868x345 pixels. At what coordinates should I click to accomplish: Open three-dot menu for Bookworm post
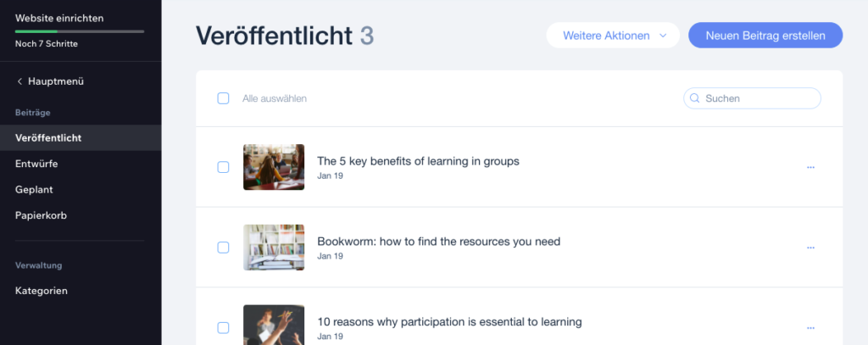pos(810,248)
